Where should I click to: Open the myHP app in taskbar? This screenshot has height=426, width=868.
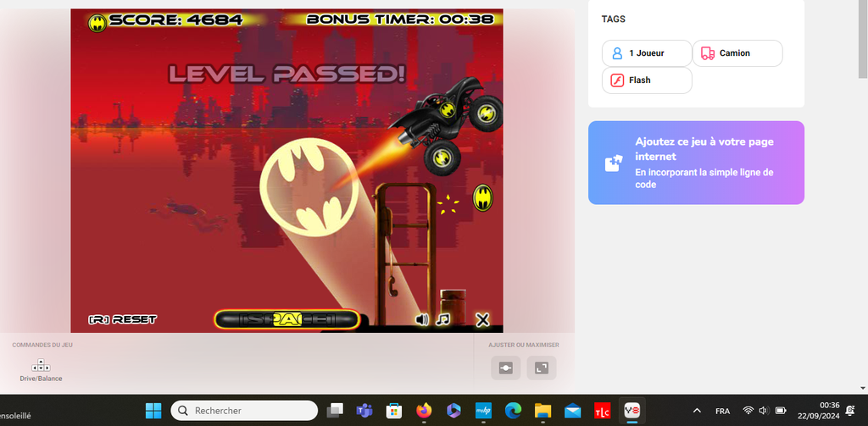pos(483,411)
